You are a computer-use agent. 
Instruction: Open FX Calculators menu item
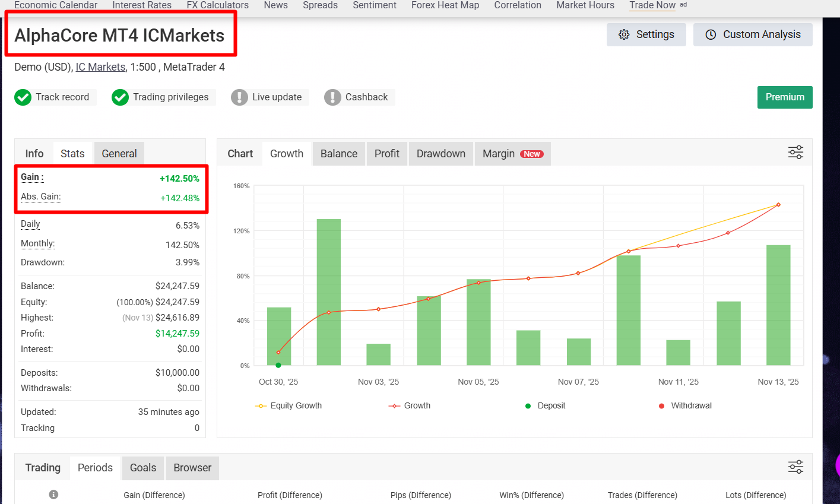(x=218, y=5)
